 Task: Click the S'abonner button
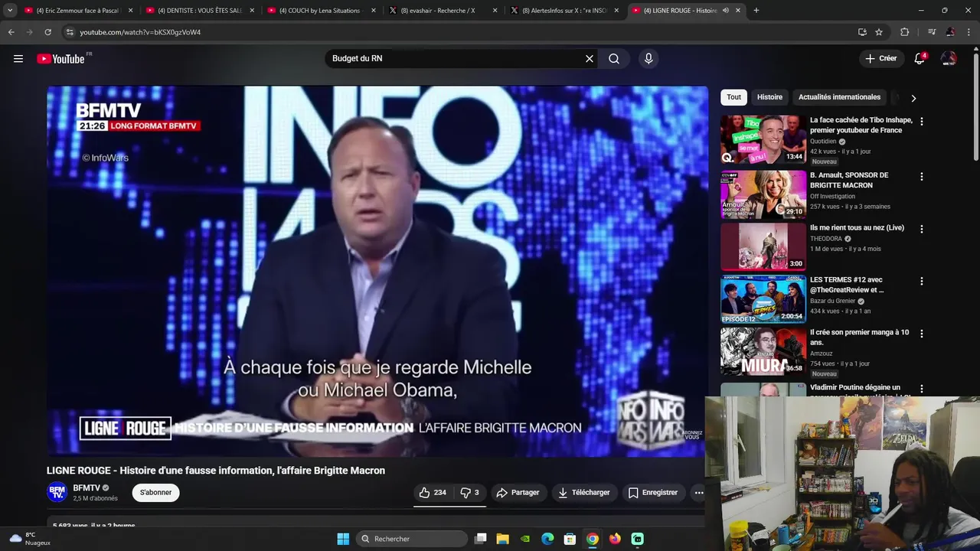click(x=155, y=493)
